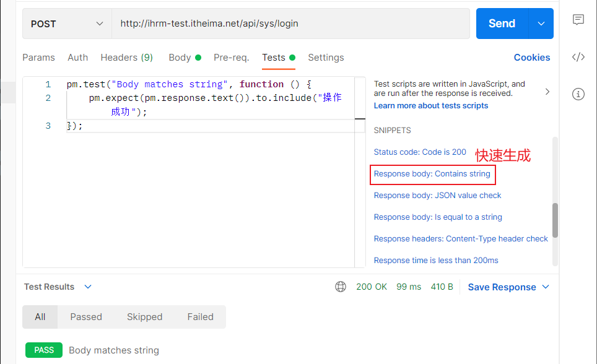Viewport: 597px width, 364px height.
Task: Insert 'Response body: Contains string' snippet
Action: (x=432, y=174)
